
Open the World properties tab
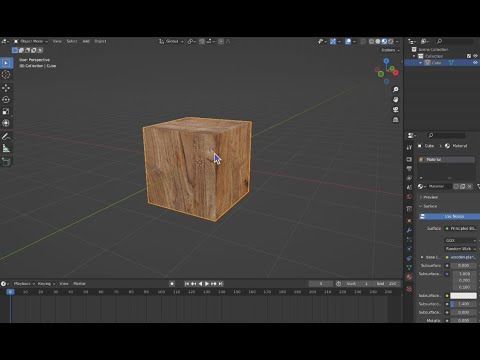point(409,197)
